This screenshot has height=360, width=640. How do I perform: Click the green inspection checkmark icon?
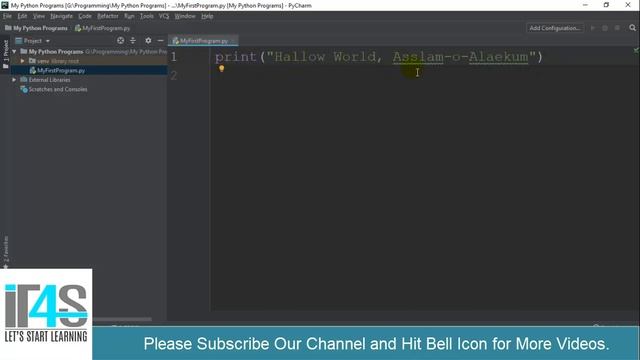[636, 50]
